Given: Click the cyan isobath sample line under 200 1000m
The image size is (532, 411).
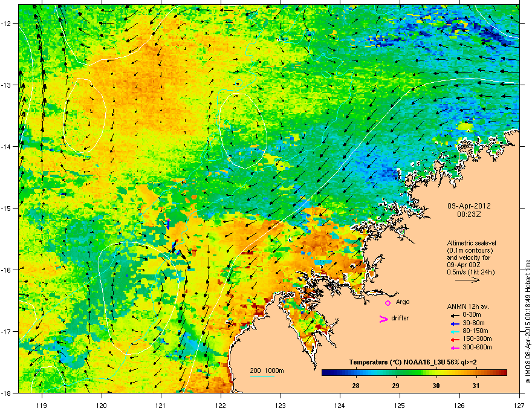Looking at the screenshot, I should (x=262, y=376).
